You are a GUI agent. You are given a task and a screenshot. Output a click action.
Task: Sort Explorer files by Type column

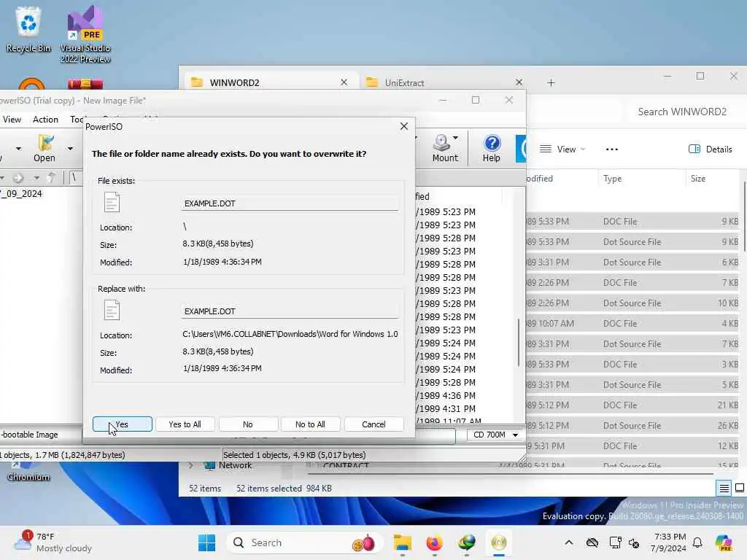pos(612,179)
